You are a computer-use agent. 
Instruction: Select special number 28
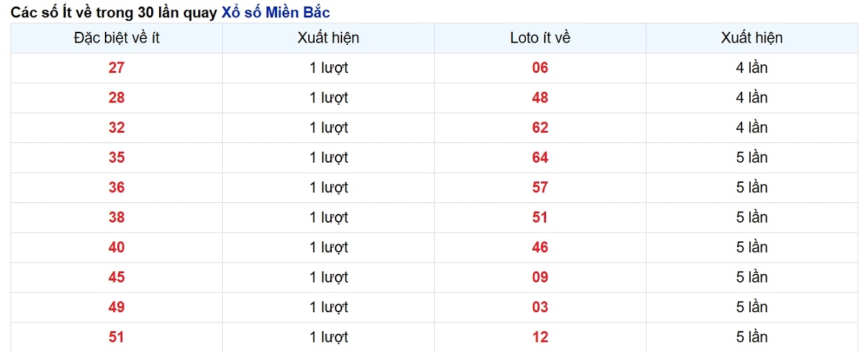pyautogui.click(x=116, y=98)
